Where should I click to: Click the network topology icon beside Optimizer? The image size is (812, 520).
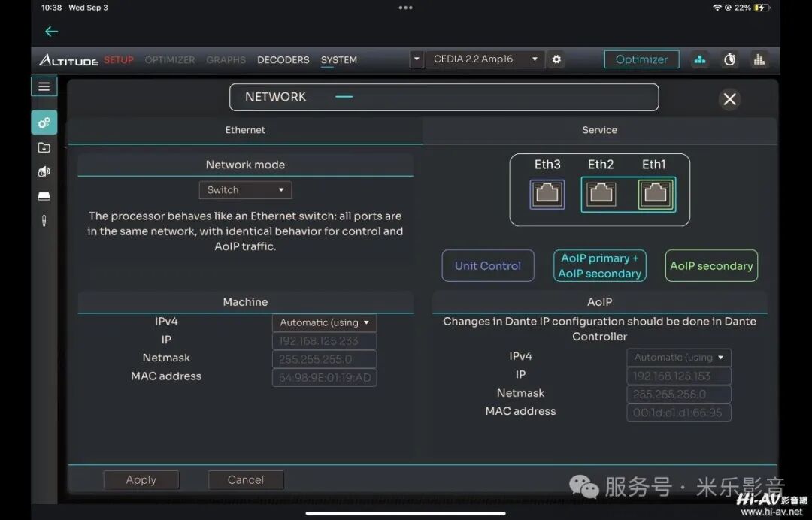click(700, 59)
